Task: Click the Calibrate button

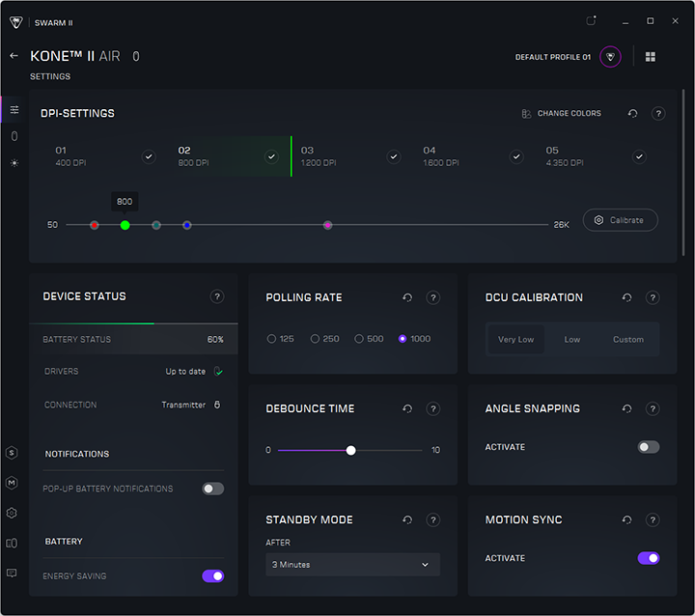Action: tap(620, 220)
